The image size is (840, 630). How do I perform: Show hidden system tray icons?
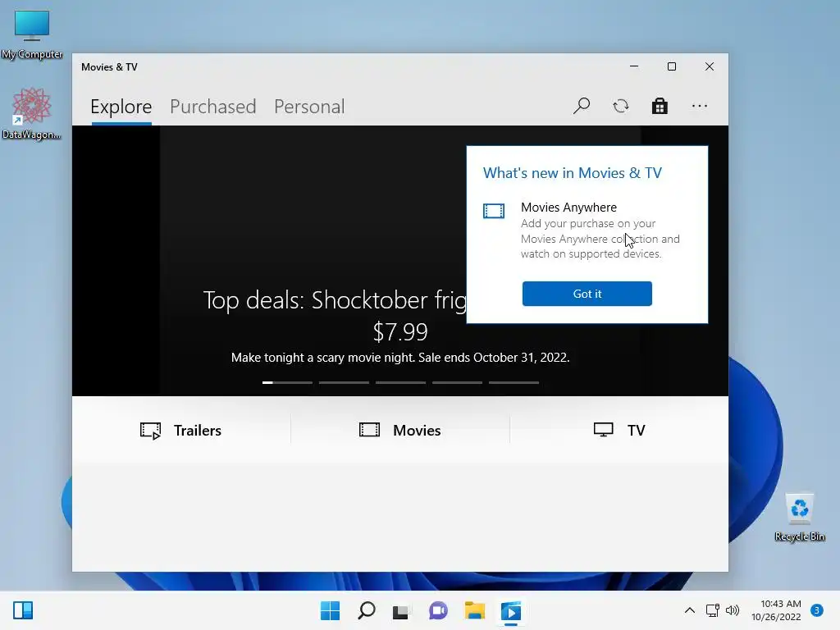690,610
